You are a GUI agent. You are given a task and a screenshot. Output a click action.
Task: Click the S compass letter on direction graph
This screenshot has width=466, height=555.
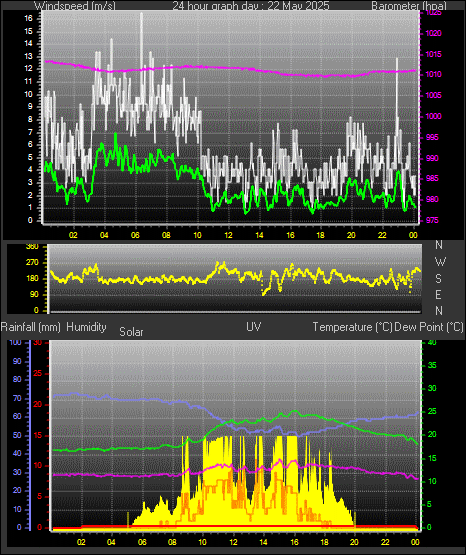438,279
